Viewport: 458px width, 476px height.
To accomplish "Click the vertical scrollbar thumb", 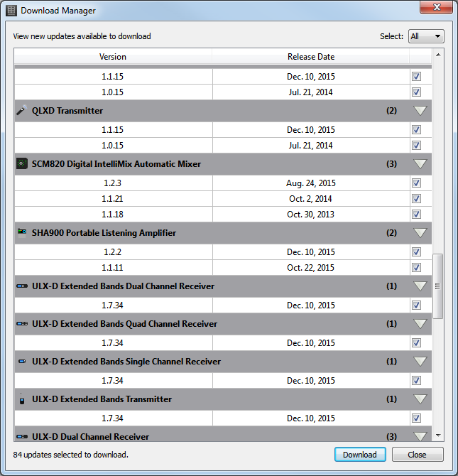I will tap(437, 286).
